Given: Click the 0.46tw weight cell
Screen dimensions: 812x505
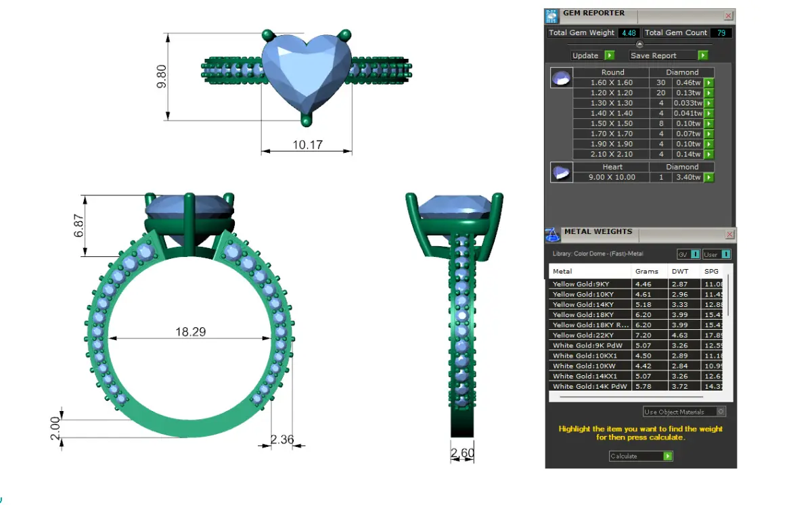Looking at the screenshot, I should 688,82.
